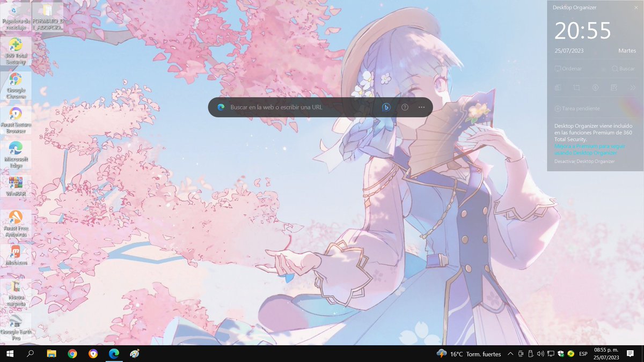Show hidden system tray icons
644x362 pixels.
[x=510, y=354]
